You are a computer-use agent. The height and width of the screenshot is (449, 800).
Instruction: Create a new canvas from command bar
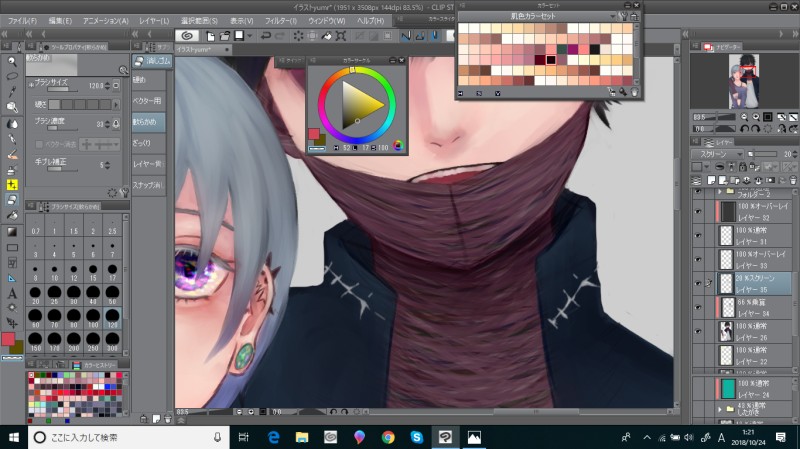point(210,36)
